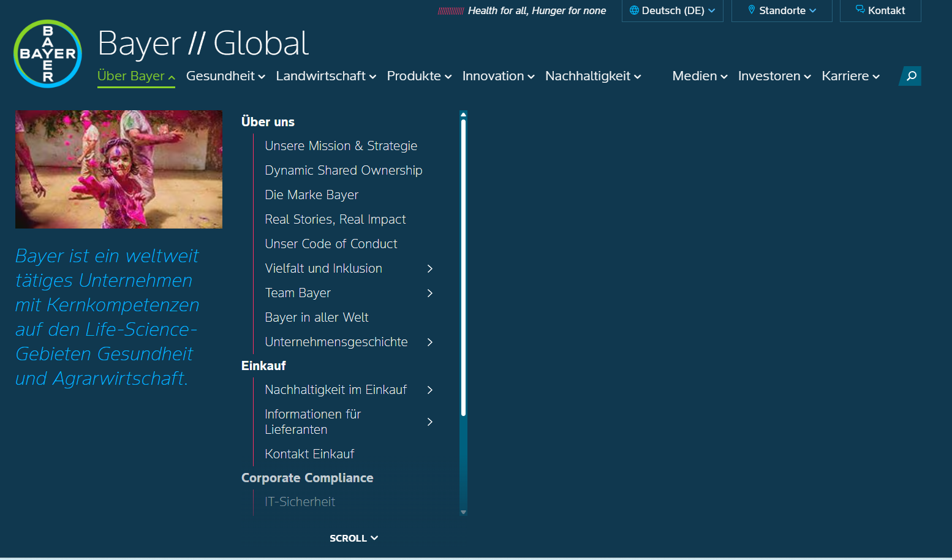
Task: Open the IT-Sicherheit link
Action: (300, 502)
